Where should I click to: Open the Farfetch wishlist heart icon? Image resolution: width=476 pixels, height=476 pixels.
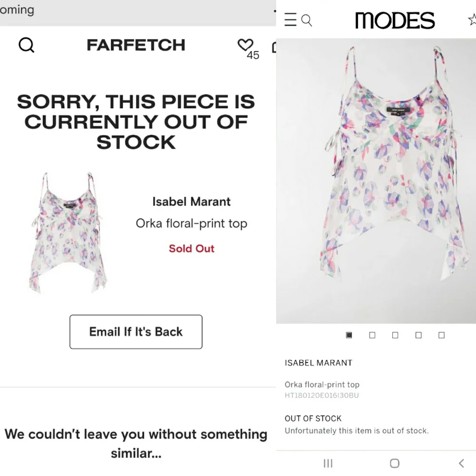coord(245,45)
